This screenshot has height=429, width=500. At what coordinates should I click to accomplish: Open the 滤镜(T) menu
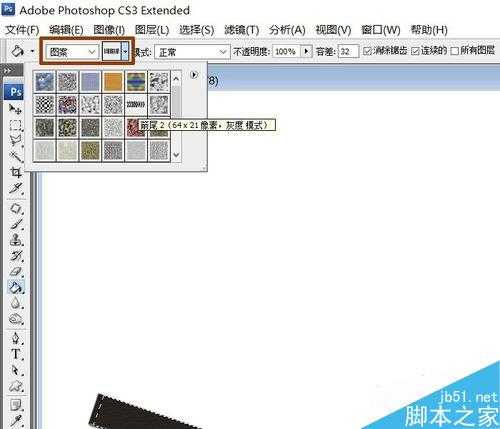pyautogui.click(x=241, y=30)
